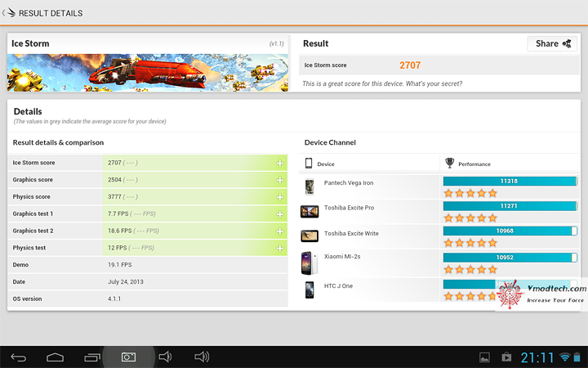Click the Demo 19.1 FPS value

(x=119, y=265)
